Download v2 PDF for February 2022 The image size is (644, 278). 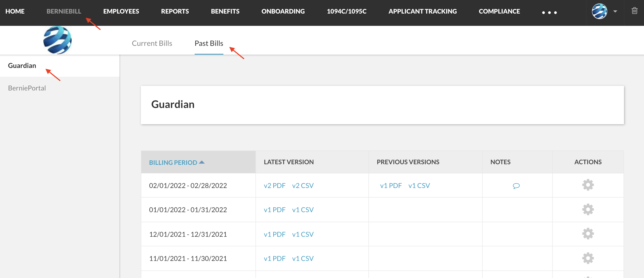[x=274, y=185]
